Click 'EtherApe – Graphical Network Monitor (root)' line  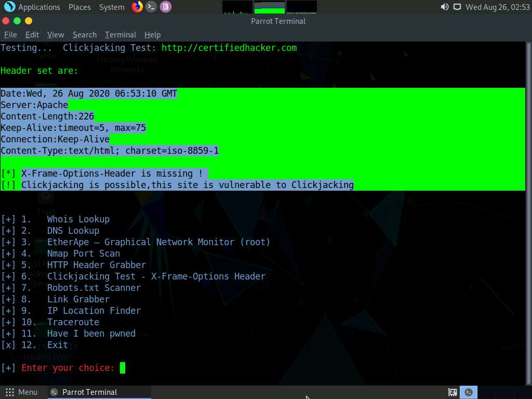(x=158, y=242)
